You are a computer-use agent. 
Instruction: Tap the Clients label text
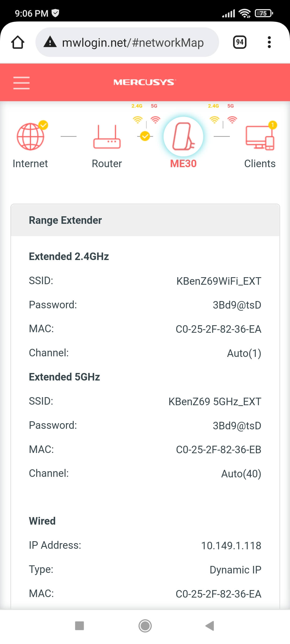pos(260,164)
